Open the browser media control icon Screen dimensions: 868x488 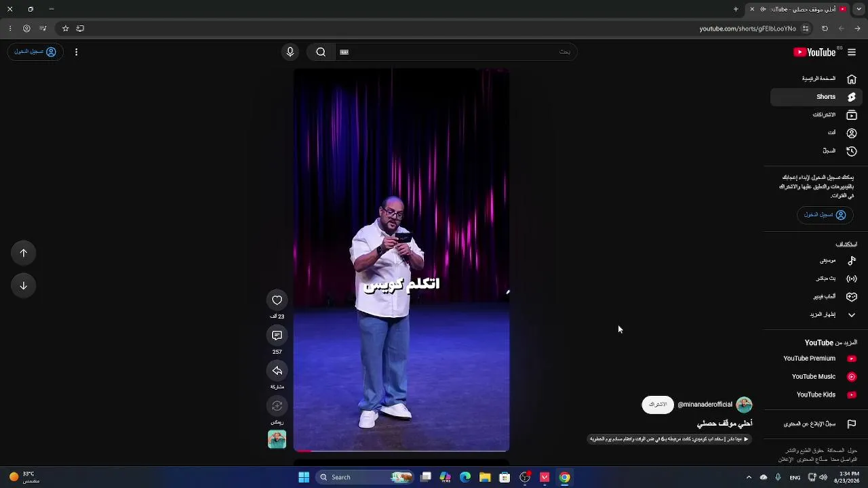click(43, 28)
